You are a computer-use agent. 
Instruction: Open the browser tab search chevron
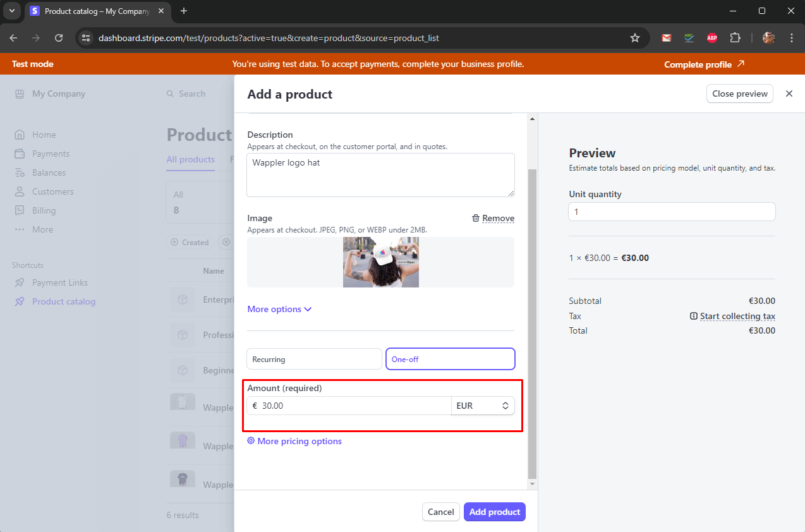tap(11, 11)
